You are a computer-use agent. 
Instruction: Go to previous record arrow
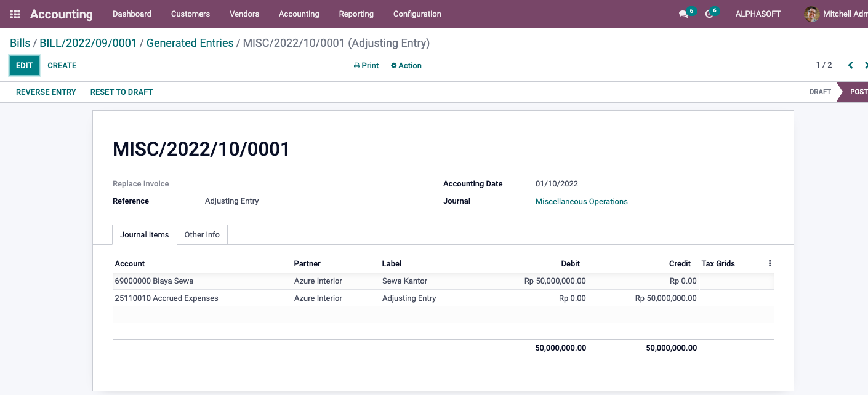point(850,65)
